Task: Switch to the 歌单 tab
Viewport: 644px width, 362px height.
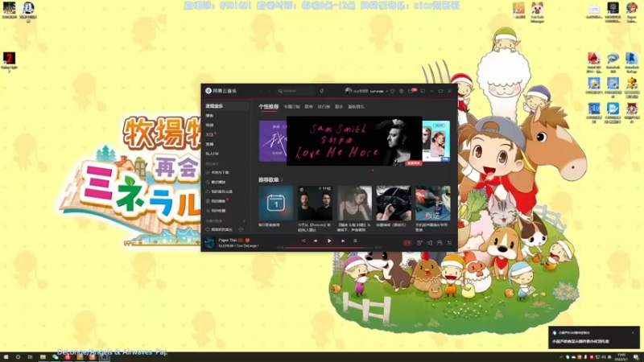Action: tap(309, 107)
